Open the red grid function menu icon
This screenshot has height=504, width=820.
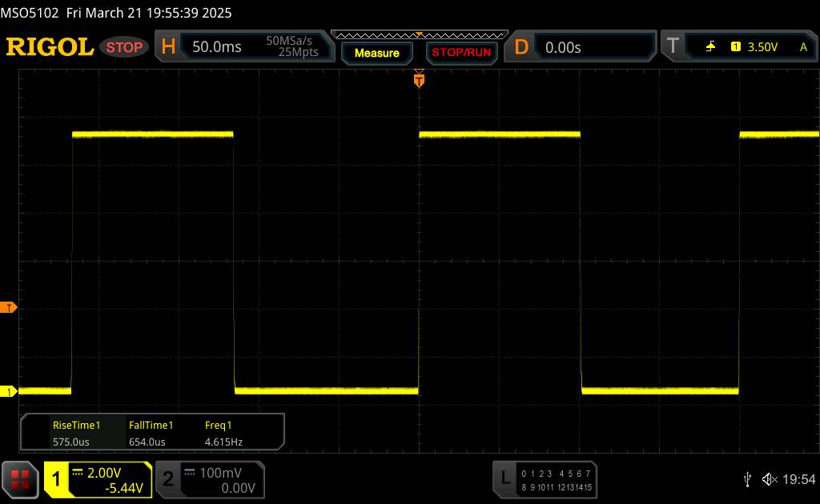click(21, 478)
